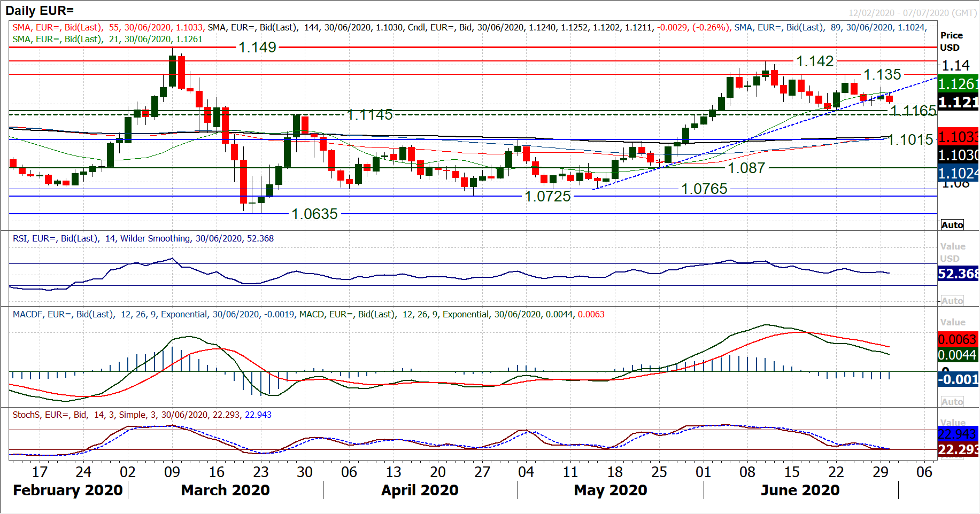Click the chart date range text at top right

(x=912, y=13)
